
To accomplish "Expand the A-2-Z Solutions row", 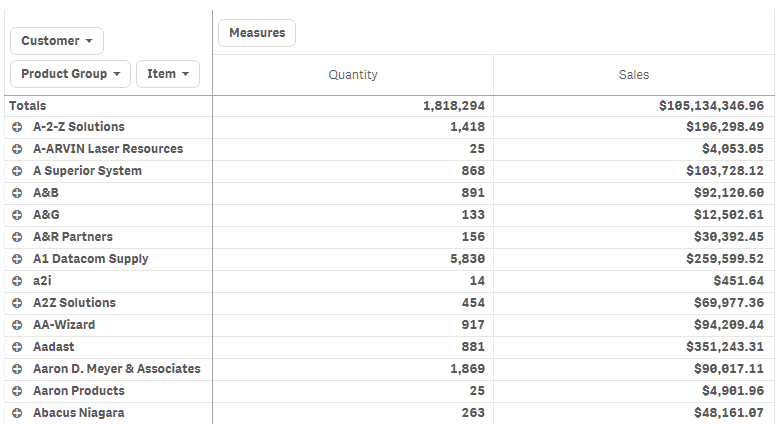I will click(x=17, y=127).
